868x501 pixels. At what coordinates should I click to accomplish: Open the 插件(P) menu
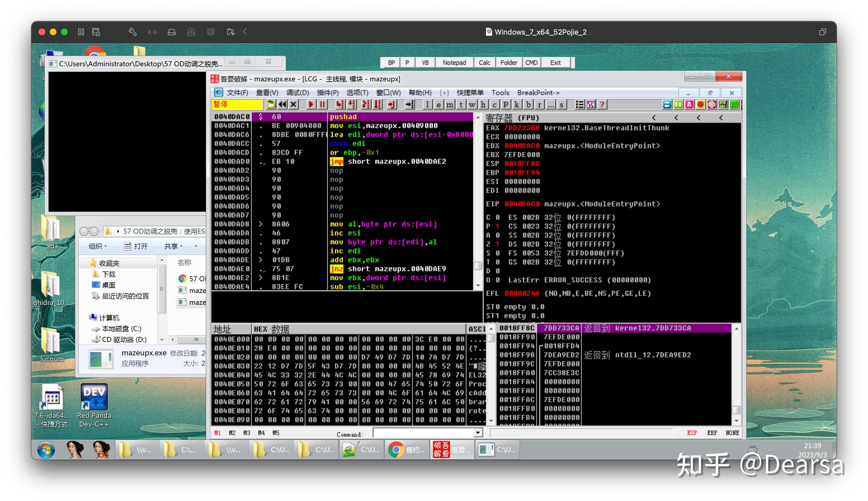328,93
